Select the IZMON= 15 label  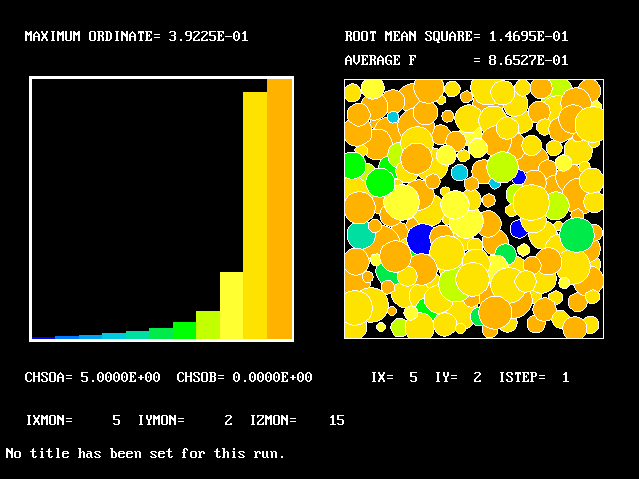297,421
